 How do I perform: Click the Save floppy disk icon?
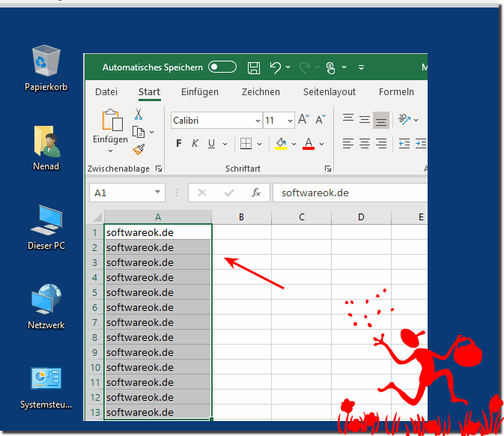[x=254, y=68]
